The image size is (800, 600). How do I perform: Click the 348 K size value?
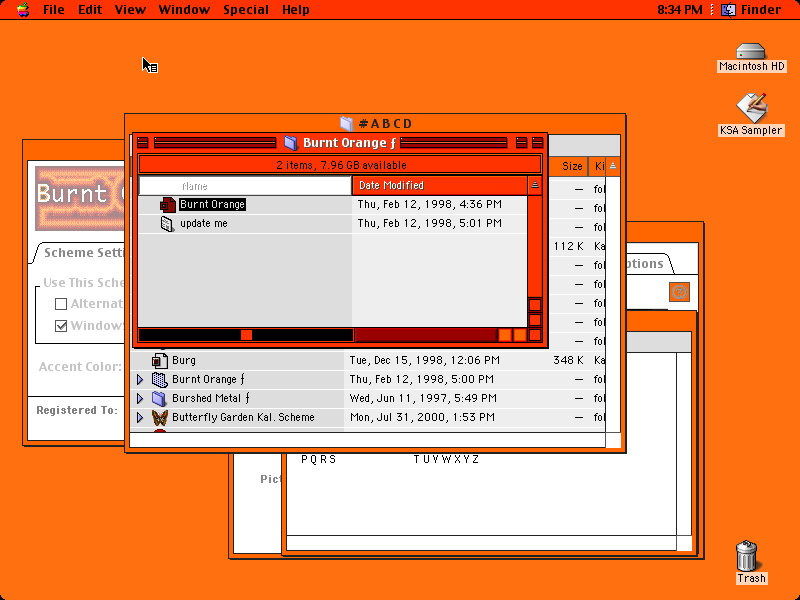tap(568, 360)
